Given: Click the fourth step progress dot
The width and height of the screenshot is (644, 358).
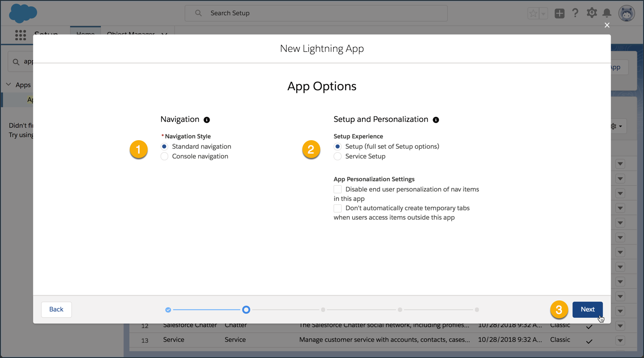Looking at the screenshot, I should click(x=400, y=310).
